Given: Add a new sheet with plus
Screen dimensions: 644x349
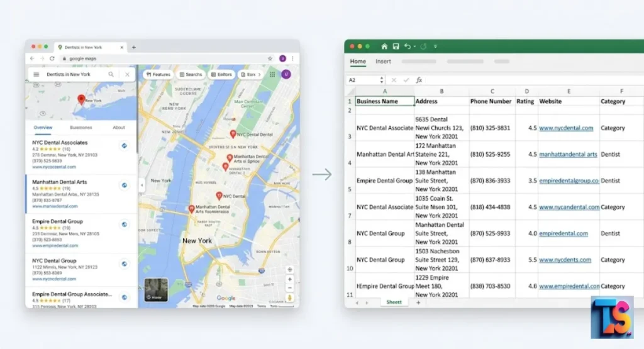Looking at the screenshot, I should [418, 302].
